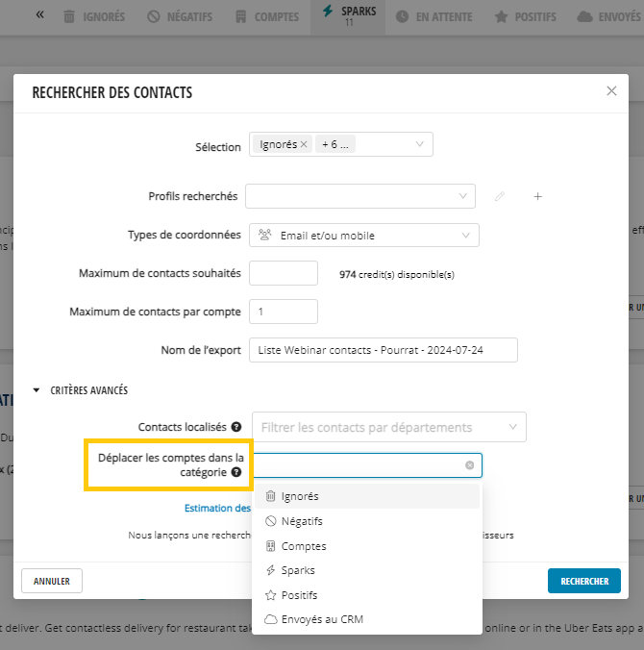
Task: Go to the En attente tab
Action: pyautogui.click(x=433, y=17)
